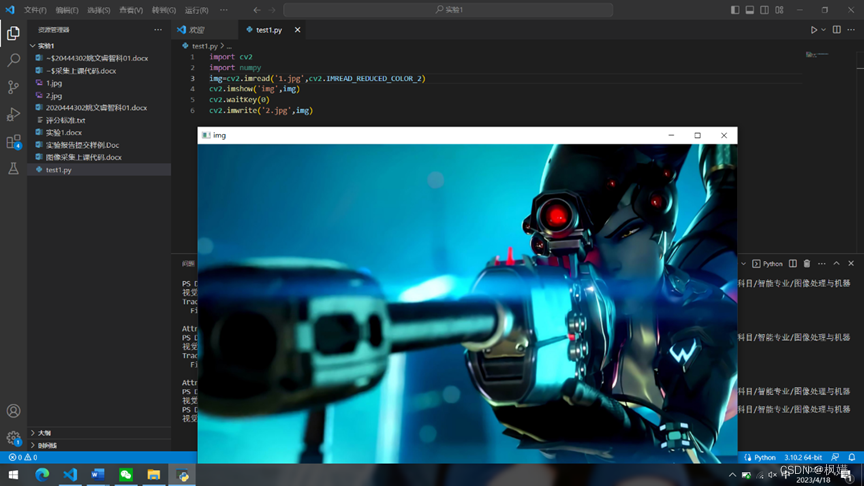Viewport: 864px width, 486px height.
Task: Click the Python 3.10.2 64-bit interpreter status
Action: pos(803,457)
